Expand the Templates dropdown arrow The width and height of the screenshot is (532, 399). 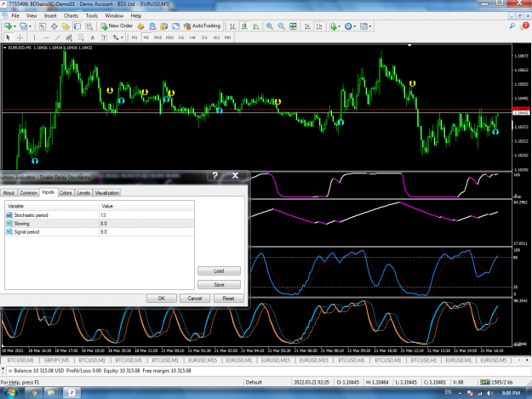click(369, 26)
